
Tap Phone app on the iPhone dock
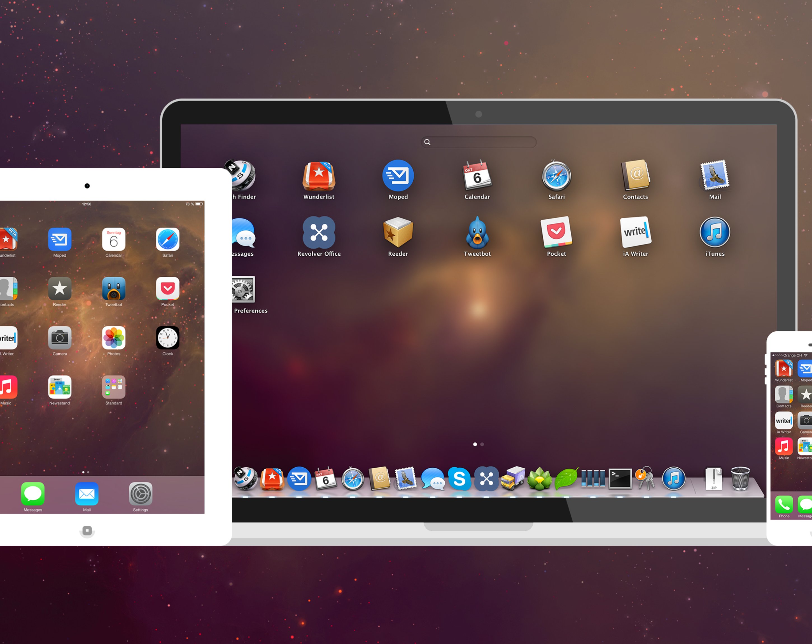(784, 505)
